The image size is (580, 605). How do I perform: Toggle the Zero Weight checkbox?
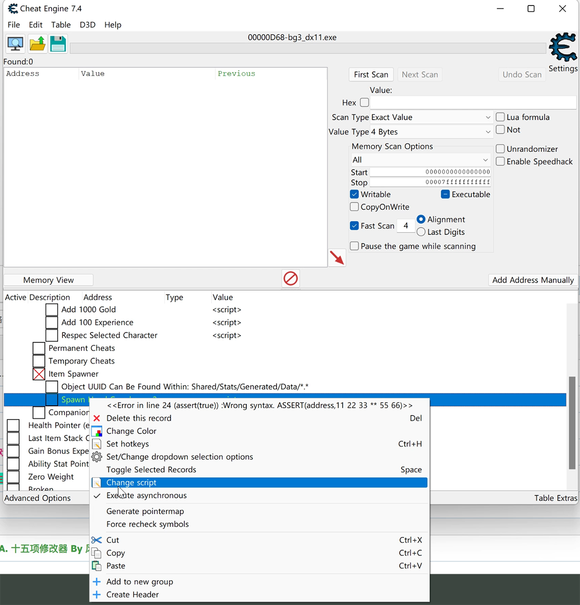coord(13,477)
